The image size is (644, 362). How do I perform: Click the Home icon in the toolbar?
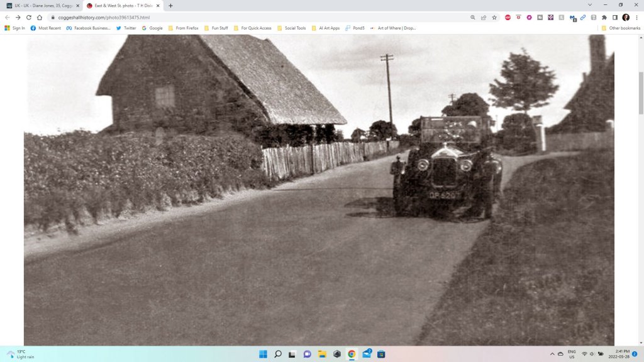(40, 18)
